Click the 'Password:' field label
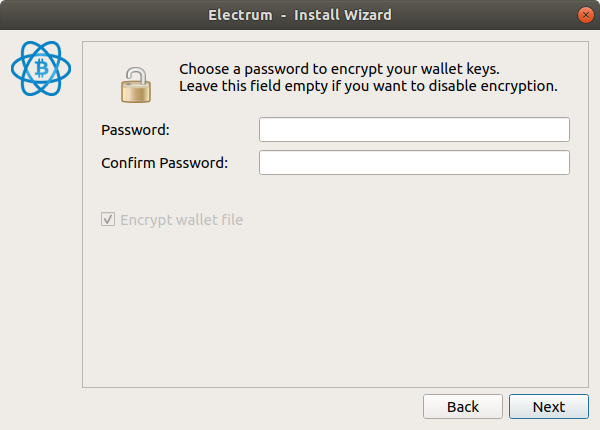The width and height of the screenshot is (600, 430). click(135, 130)
